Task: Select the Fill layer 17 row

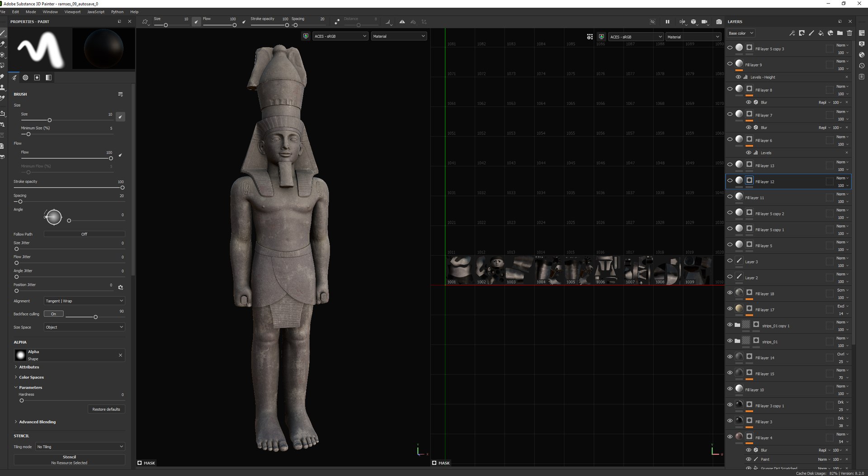Action: pyautogui.click(x=788, y=310)
